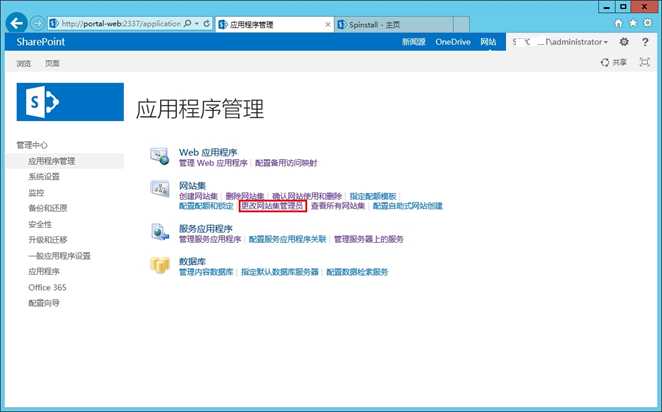
Task: Open 更改网站集管理员 link
Action: pos(272,206)
